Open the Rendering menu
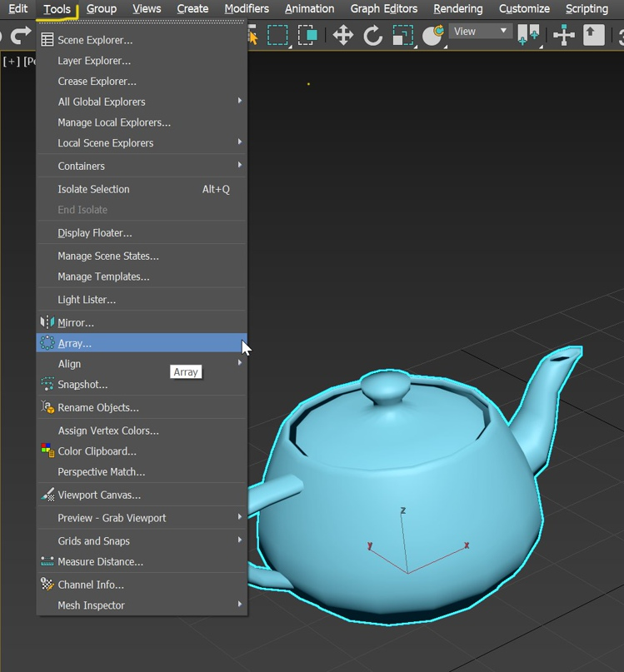Viewport: 624px width, 672px height. [458, 9]
